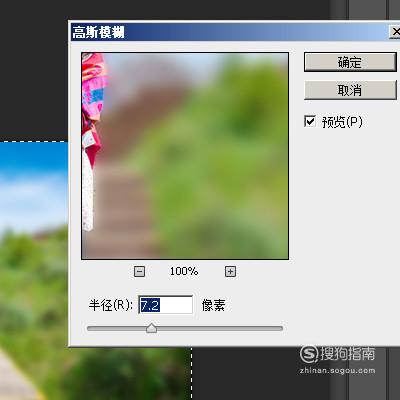Viewport: 400px width, 400px height.
Task: Cancel the blur with 取消 button
Action: pos(350,90)
